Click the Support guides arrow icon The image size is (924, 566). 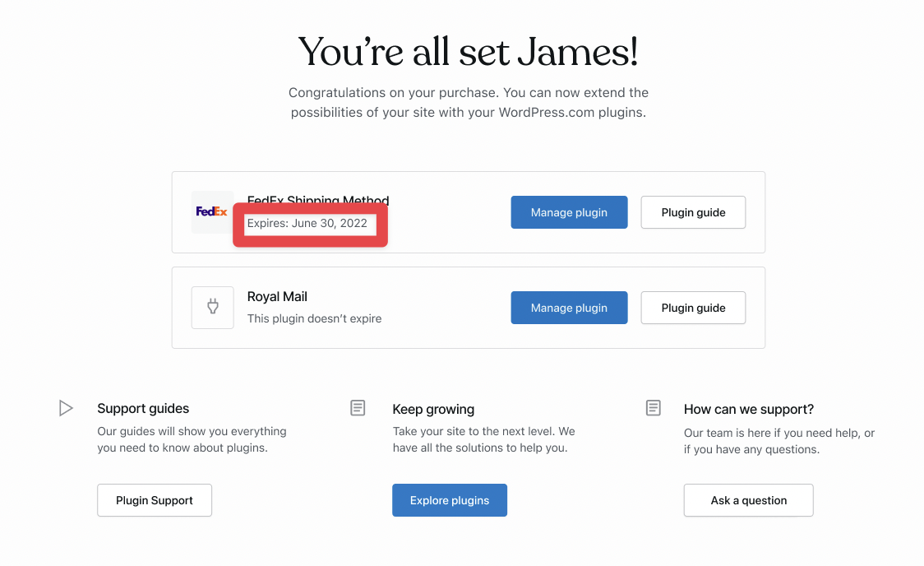(66, 407)
